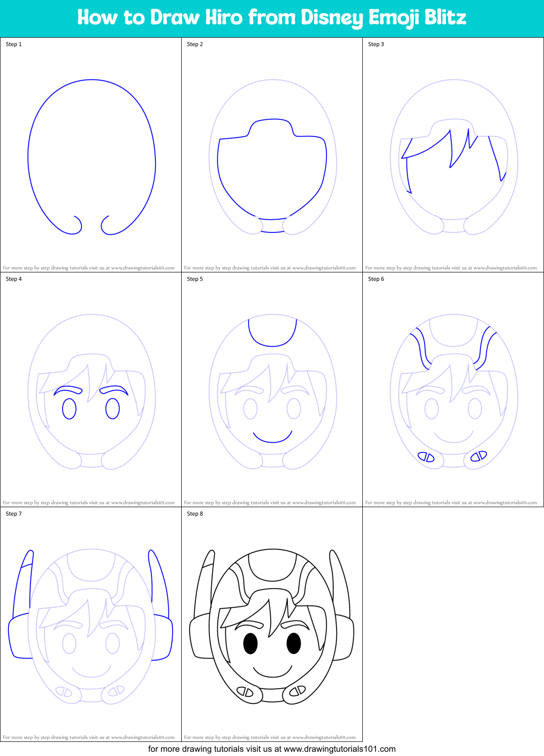Select the final Step 8 black outline drawing
Screen dimensions: 544x756
[272, 627]
